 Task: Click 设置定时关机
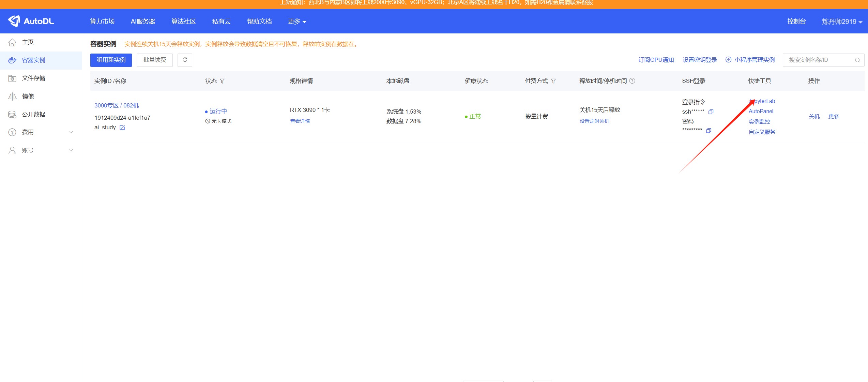[594, 121]
